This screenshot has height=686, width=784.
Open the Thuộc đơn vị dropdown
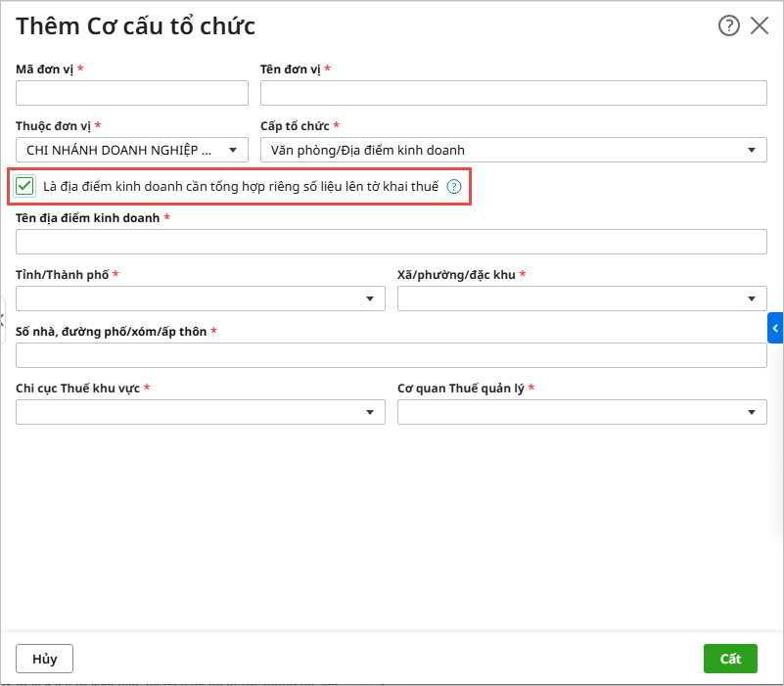[233, 150]
